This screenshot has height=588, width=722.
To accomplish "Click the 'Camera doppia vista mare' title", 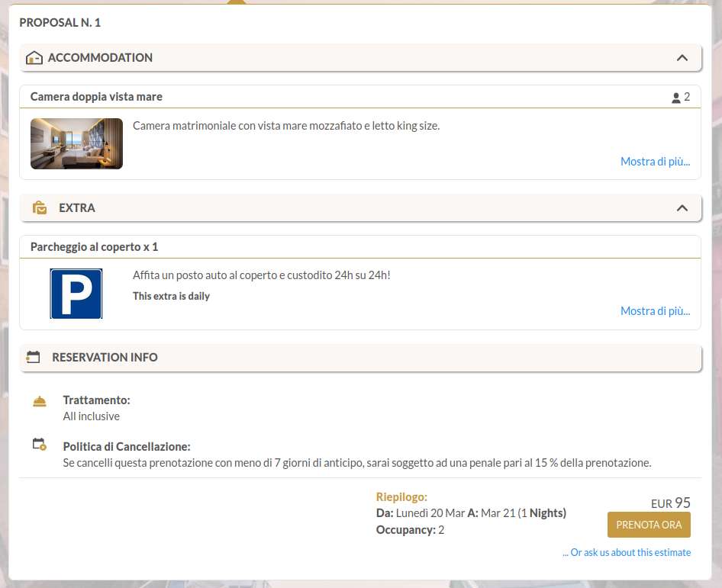I will coord(96,97).
